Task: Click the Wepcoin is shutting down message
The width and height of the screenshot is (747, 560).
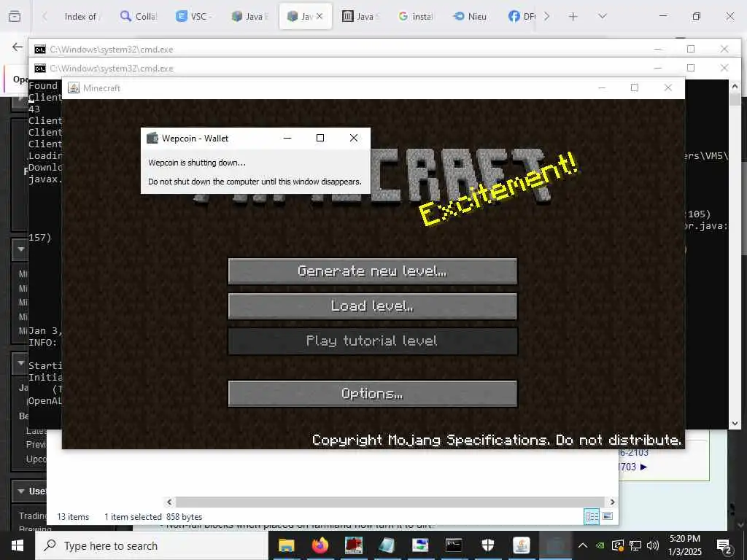Action: coord(197,163)
